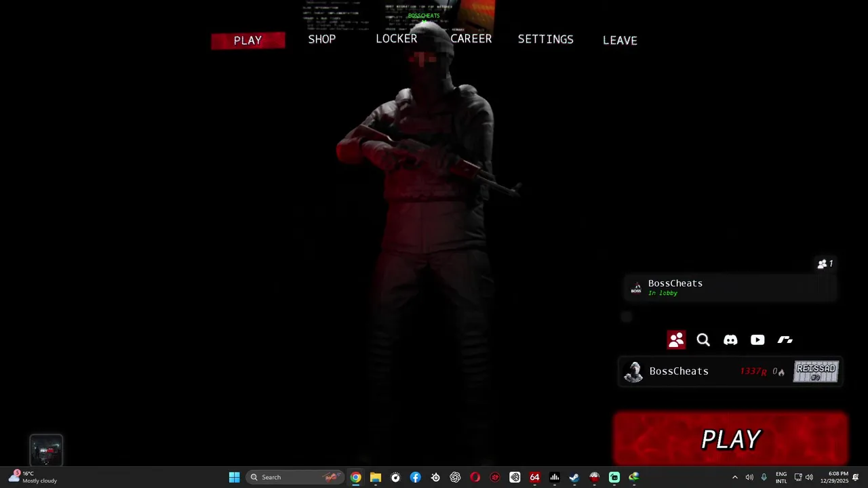Click the flame streak counter

778,371
